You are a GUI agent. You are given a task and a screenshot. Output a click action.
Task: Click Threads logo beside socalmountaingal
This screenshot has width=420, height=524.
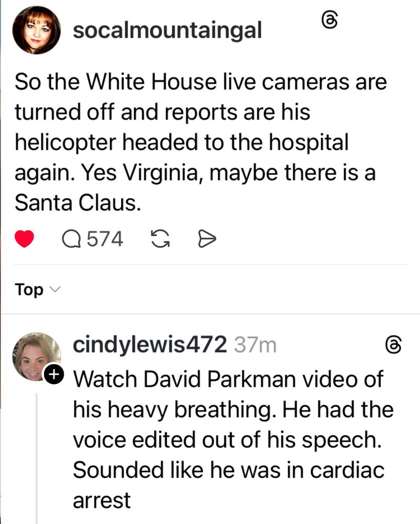(x=329, y=20)
